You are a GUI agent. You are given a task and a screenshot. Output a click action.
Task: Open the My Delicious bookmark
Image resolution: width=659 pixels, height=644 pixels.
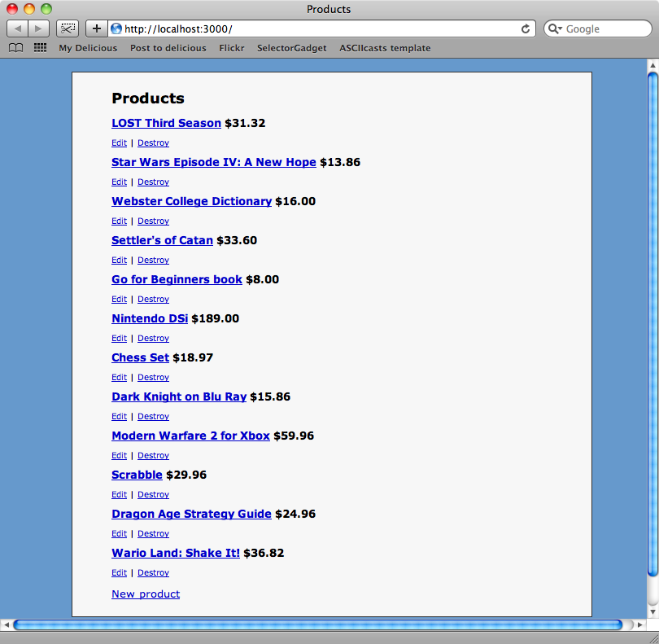pyautogui.click(x=88, y=48)
